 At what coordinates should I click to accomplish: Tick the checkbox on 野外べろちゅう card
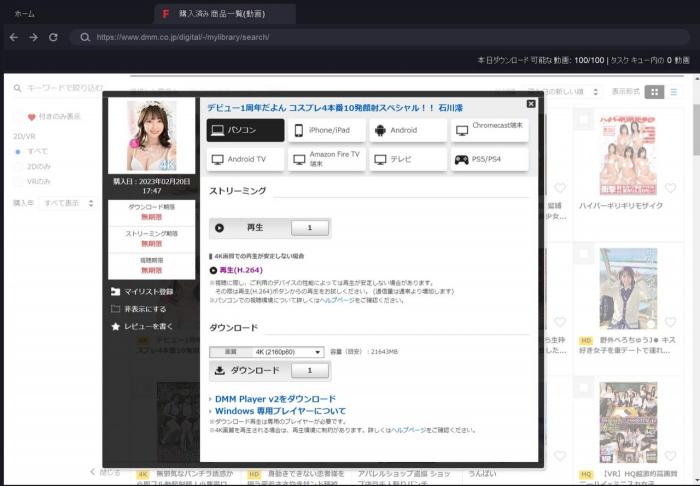coord(583,254)
